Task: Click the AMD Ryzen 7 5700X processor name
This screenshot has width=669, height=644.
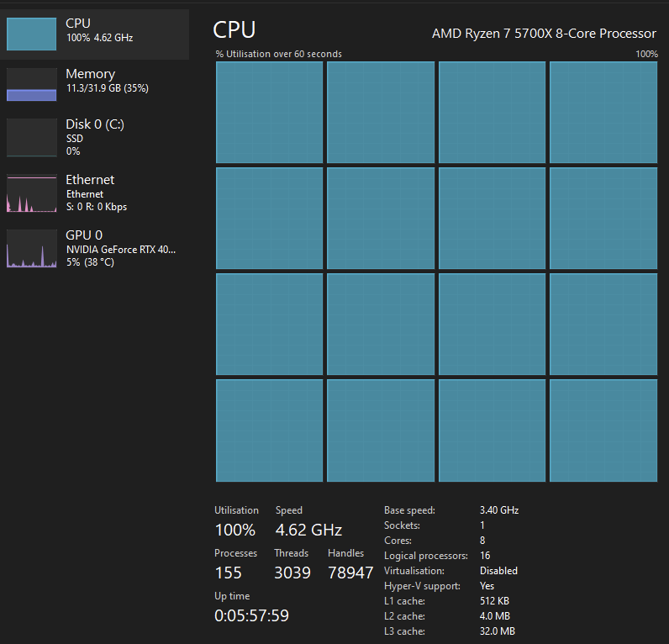Action: [x=543, y=34]
